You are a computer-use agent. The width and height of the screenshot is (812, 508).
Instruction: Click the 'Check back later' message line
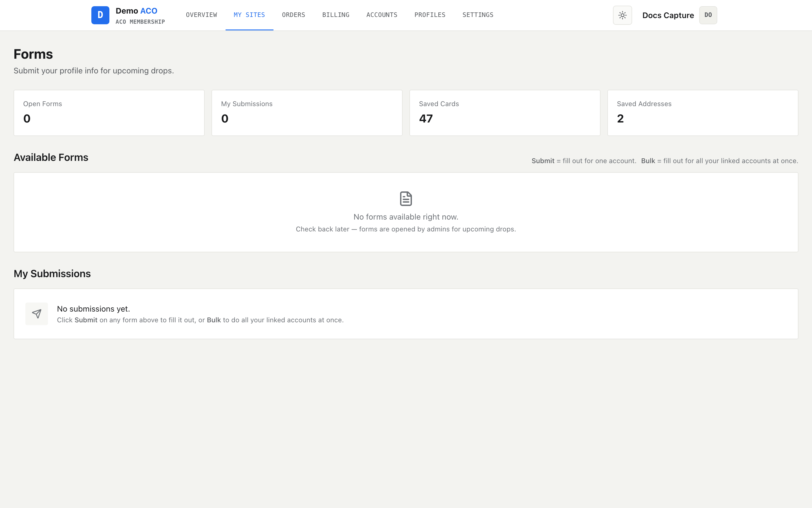[406, 229]
